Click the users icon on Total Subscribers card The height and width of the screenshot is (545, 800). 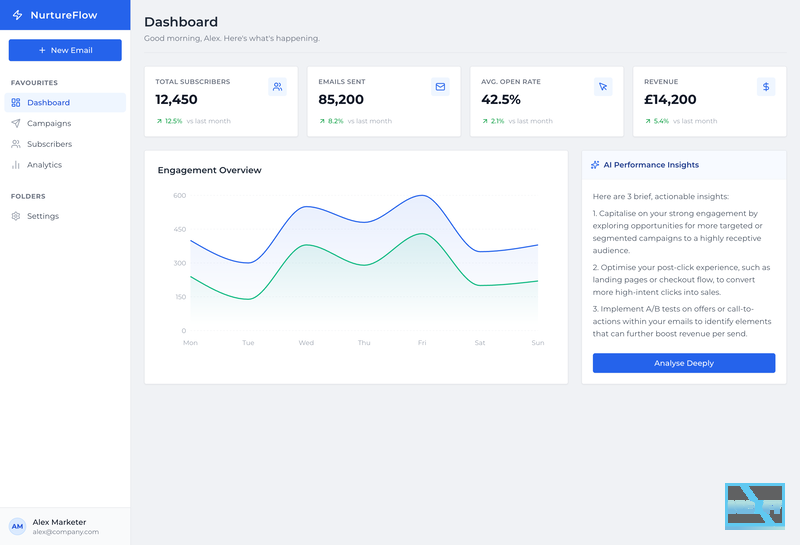tap(278, 87)
